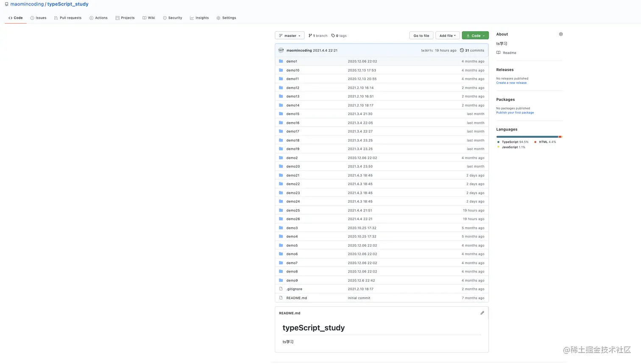The height and width of the screenshot is (364, 641).
Task: Click Create a new release link
Action: click(511, 83)
